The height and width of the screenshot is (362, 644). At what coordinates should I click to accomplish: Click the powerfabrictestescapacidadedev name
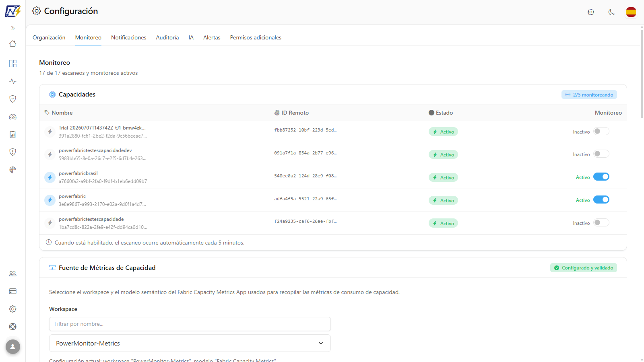pyautogui.click(x=95, y=150)
